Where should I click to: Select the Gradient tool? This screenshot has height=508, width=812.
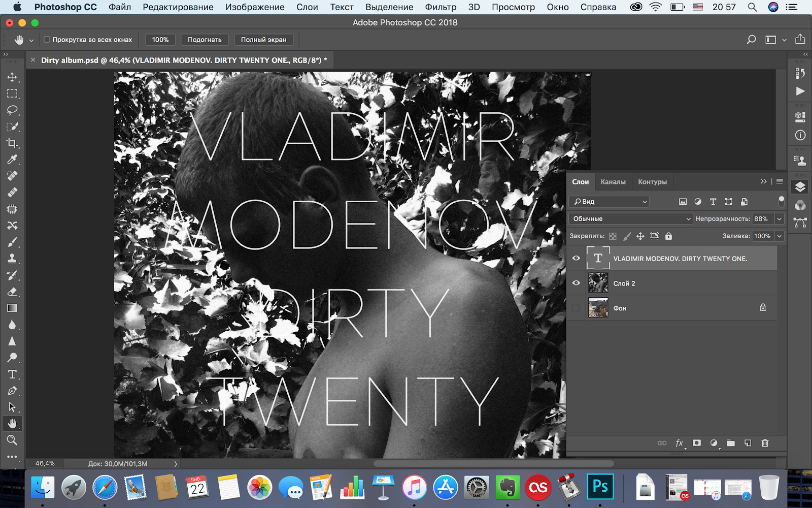point(12,308)
